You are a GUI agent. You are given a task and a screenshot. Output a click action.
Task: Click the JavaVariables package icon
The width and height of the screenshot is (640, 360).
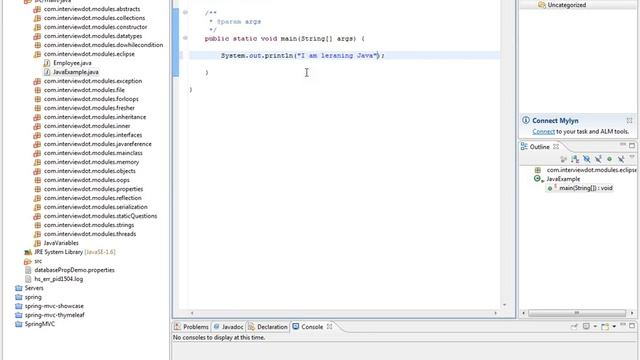[37, 243]
